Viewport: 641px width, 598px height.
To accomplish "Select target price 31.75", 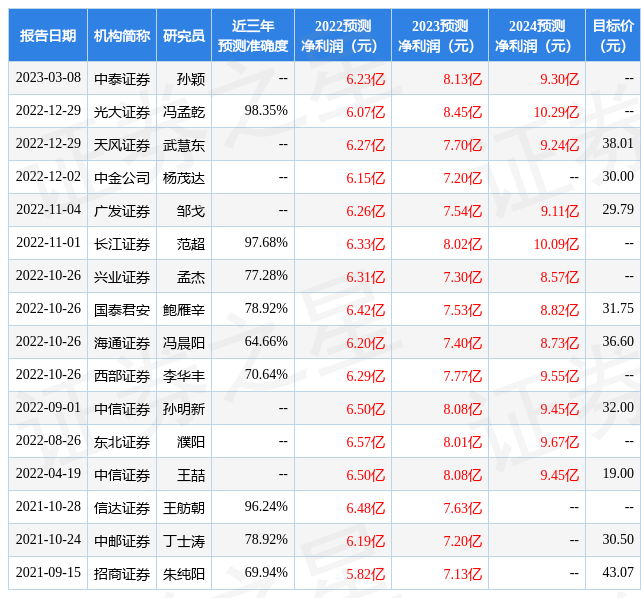I will coord(618,309).
